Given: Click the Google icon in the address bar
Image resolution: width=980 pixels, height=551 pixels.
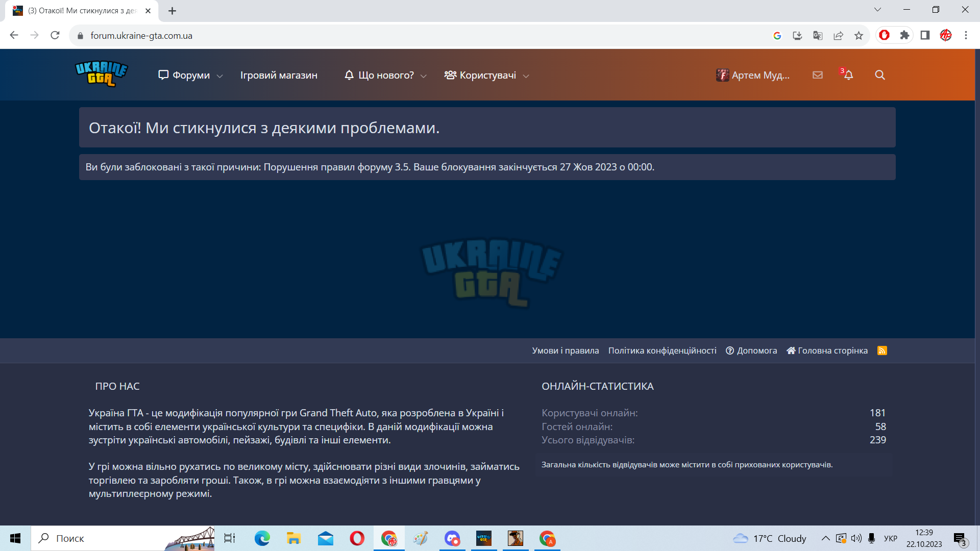Looking at the screenshot, I should (x=777, y=36).
